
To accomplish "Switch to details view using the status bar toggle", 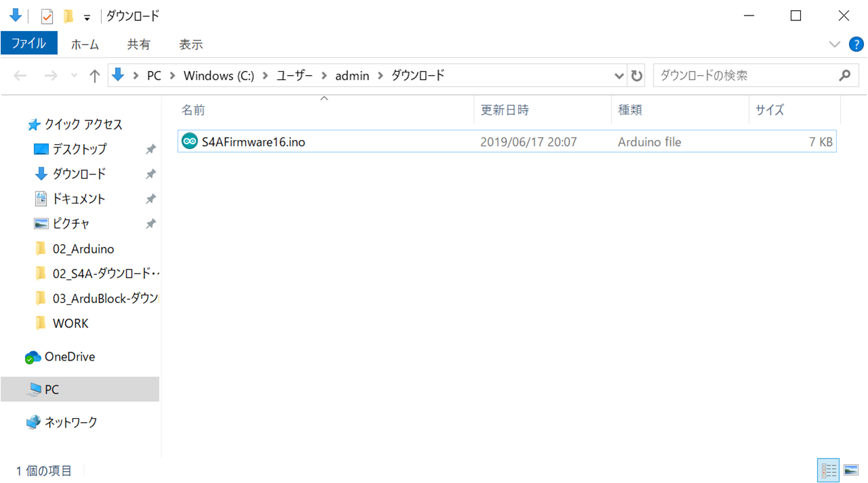I will coord(827,470).
